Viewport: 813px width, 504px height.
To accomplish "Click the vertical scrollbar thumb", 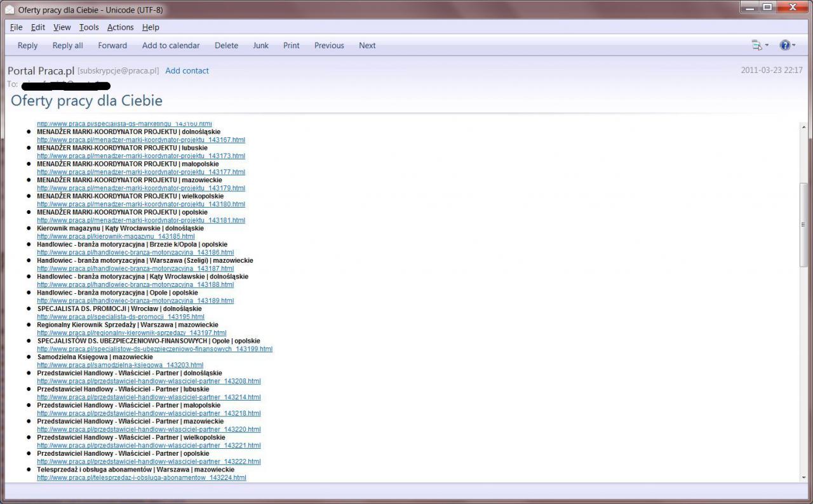I will 803,224.
